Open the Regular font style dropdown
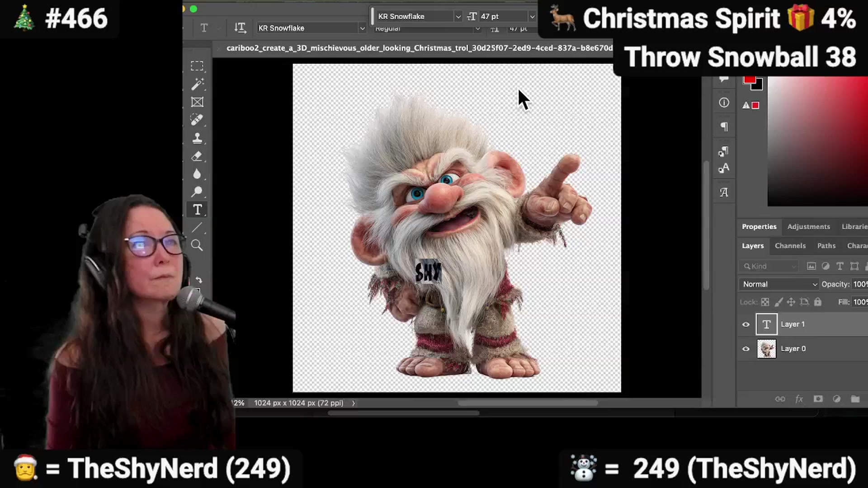Image resolution: width=868 pixels, height=488 pixels. coord(427,29)
